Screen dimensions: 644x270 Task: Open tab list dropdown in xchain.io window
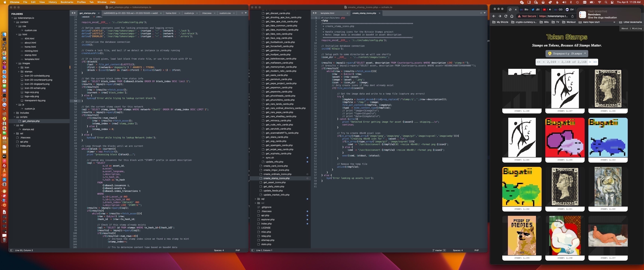(484, 13)
